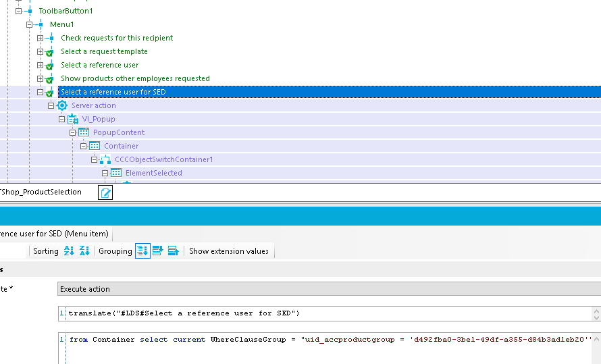The image size is (601, 364).
Task: Click the third grouping icon
Action: (173, 251)
